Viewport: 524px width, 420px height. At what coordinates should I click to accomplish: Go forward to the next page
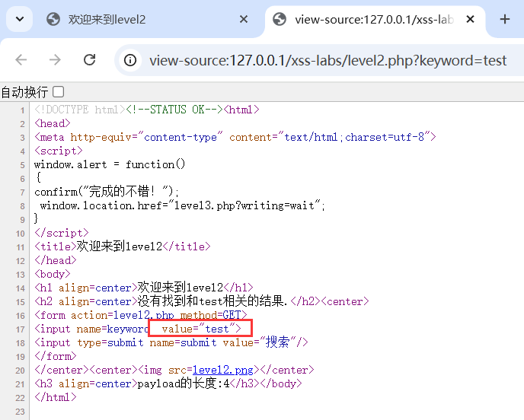55,60
